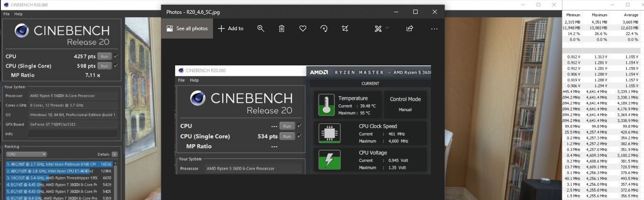Screen dimensions: 644x200
Task: Toggle the checkbox beside the Single Core Run button
Action: click(x=116, y=65)
